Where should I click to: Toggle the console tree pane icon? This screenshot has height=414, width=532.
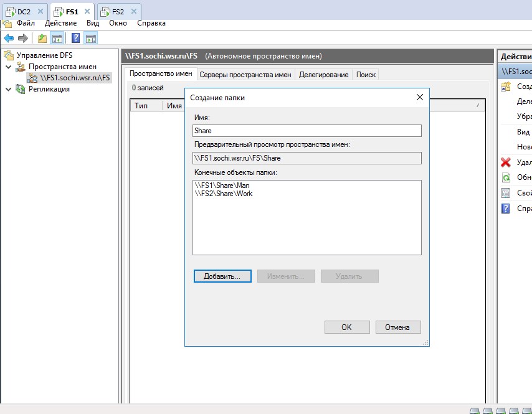click(57, 39)
